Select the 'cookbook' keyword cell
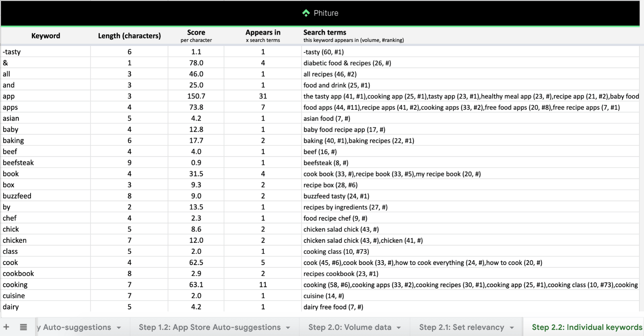The image size is (644, 336). (x=45, y=273)
